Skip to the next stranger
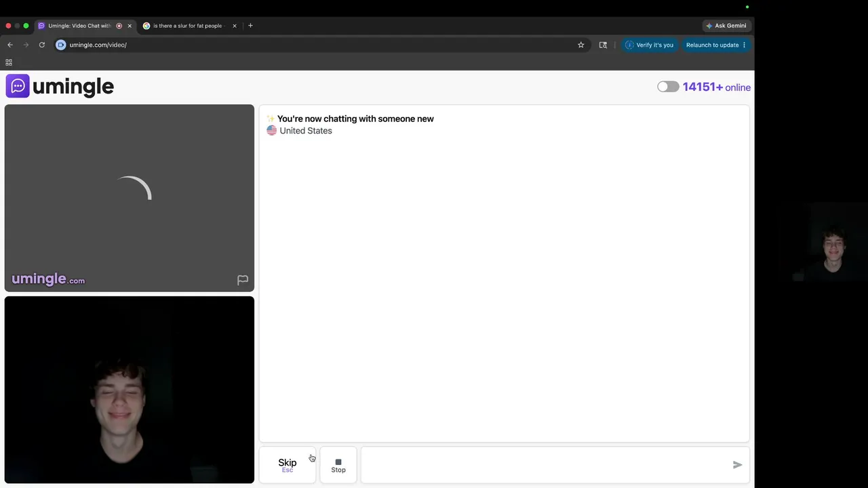This screenshot has height=488, width=868. point(288,465)
